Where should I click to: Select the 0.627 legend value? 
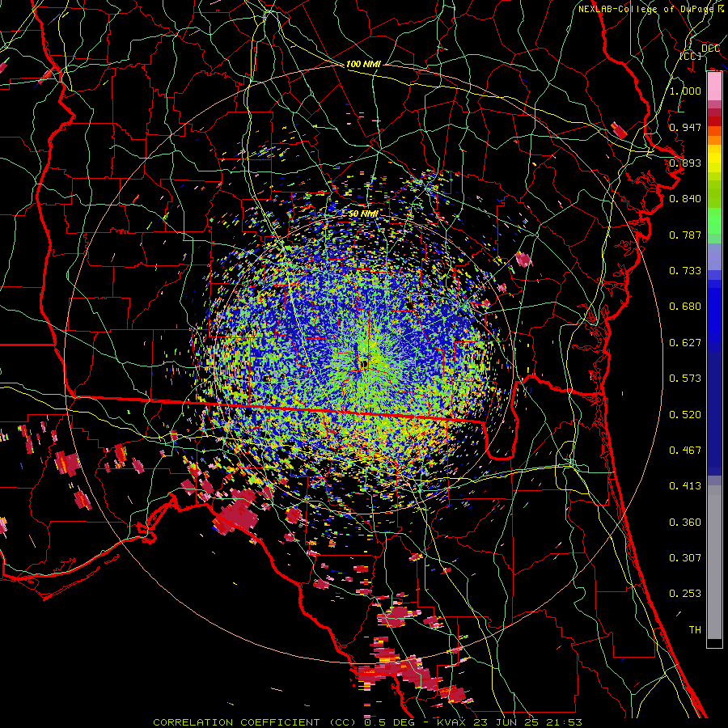pyautogui.click(x=685, y=343)
